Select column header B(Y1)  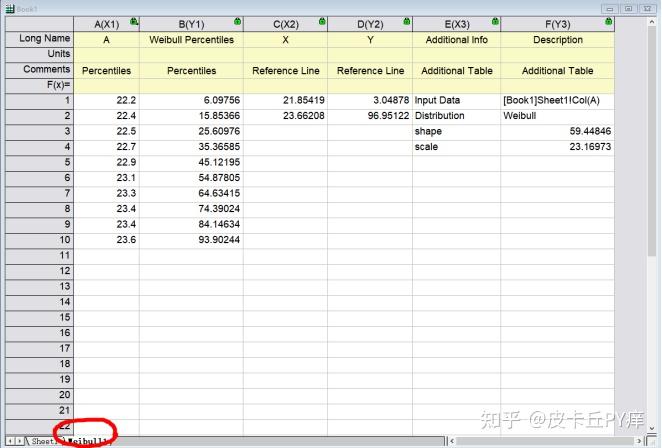click(x=191, y=24)
